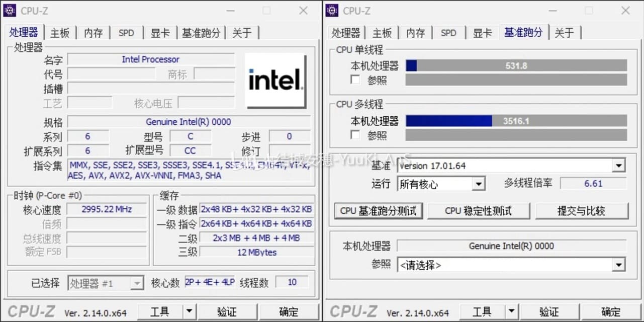The height and width of the screenshot is (322, 644).
Task: Open the 工具 tools menu arrow on the right
Action: coord(512,311)
